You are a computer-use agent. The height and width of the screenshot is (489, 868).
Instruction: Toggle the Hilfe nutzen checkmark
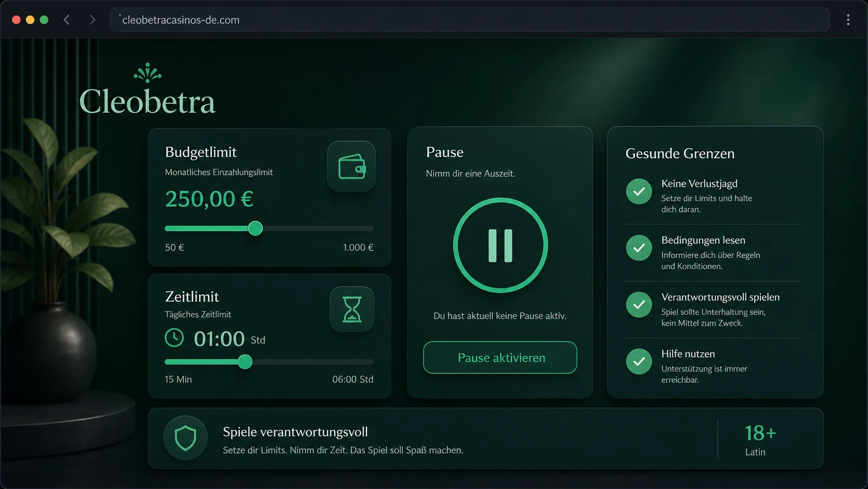(x=639, y=361)
